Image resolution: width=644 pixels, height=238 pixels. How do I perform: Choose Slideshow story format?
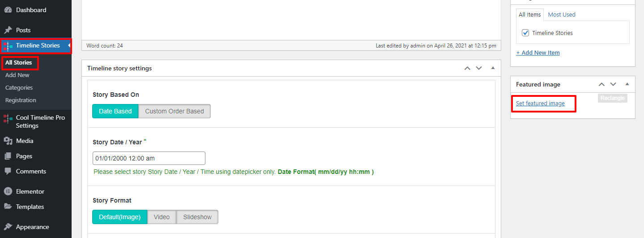coord(197,217)
